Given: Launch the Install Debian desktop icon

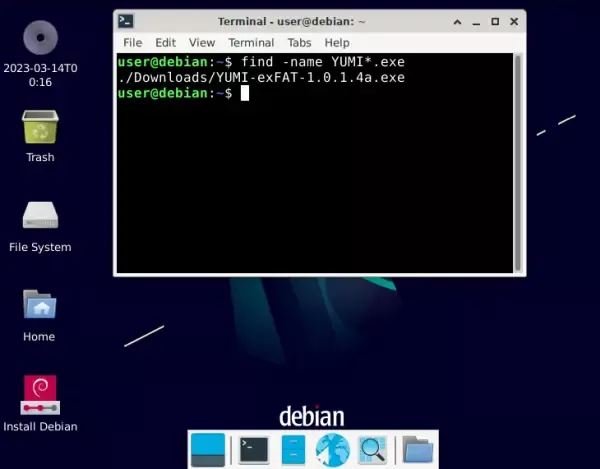Looking at the screenshot, I should [39, 396].
